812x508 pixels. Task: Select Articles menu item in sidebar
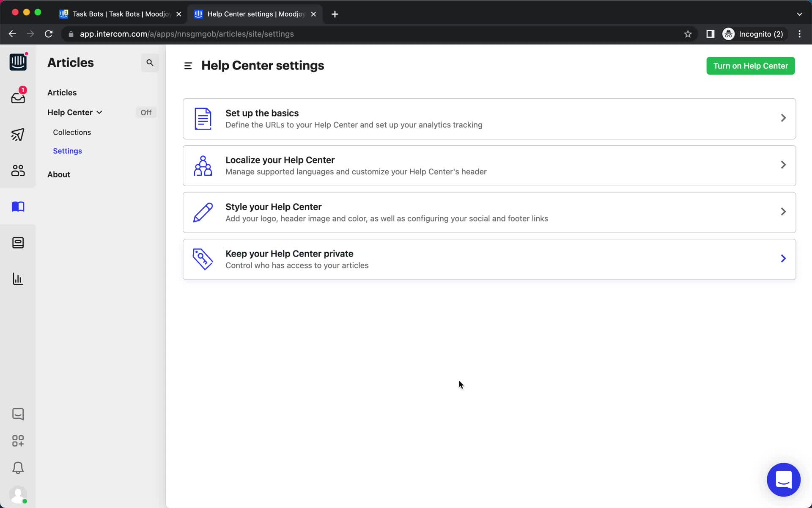[62, 92]
